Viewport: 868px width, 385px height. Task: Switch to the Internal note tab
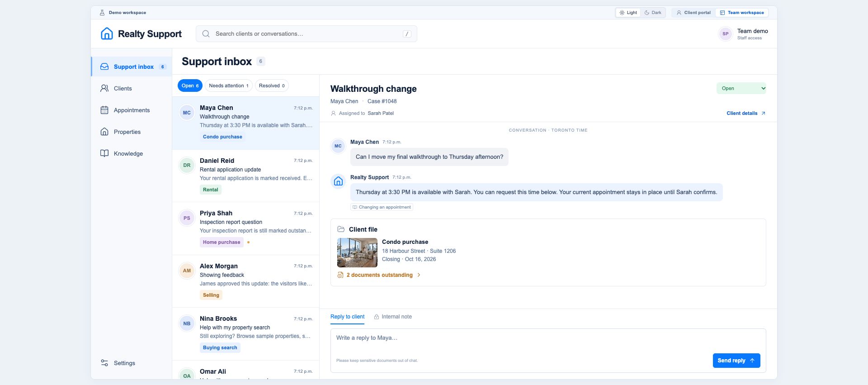(x=393, y=317)
